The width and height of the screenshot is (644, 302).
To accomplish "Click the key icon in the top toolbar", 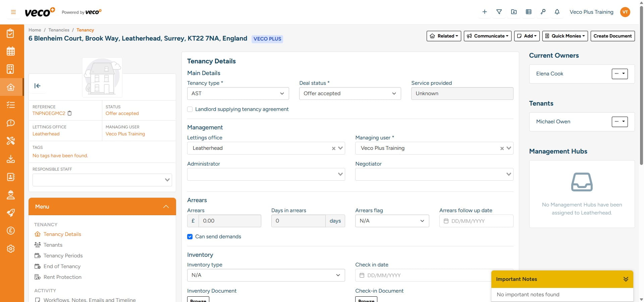I will coord(543,12).
